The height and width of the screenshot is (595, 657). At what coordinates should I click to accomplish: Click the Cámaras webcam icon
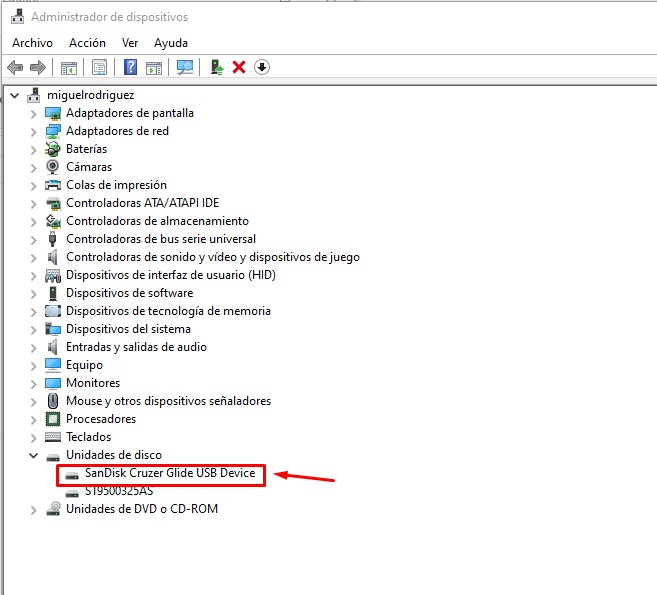[x=53, y=167]
